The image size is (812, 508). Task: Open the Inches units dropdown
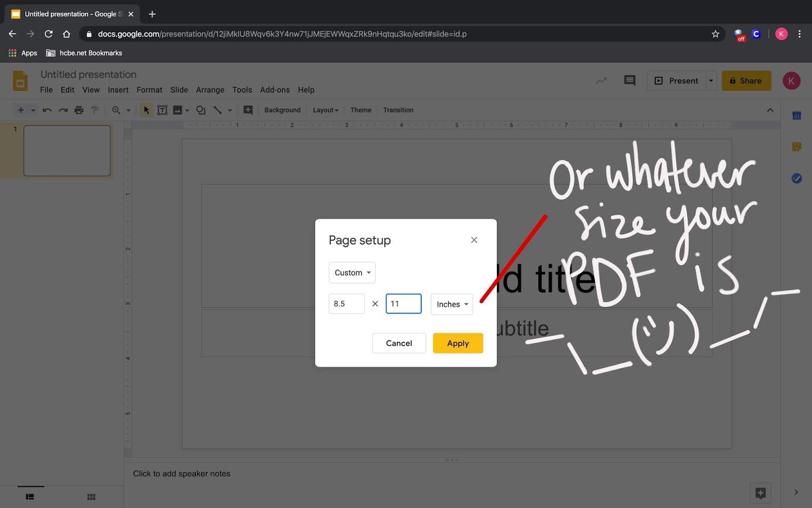(451, 304)
